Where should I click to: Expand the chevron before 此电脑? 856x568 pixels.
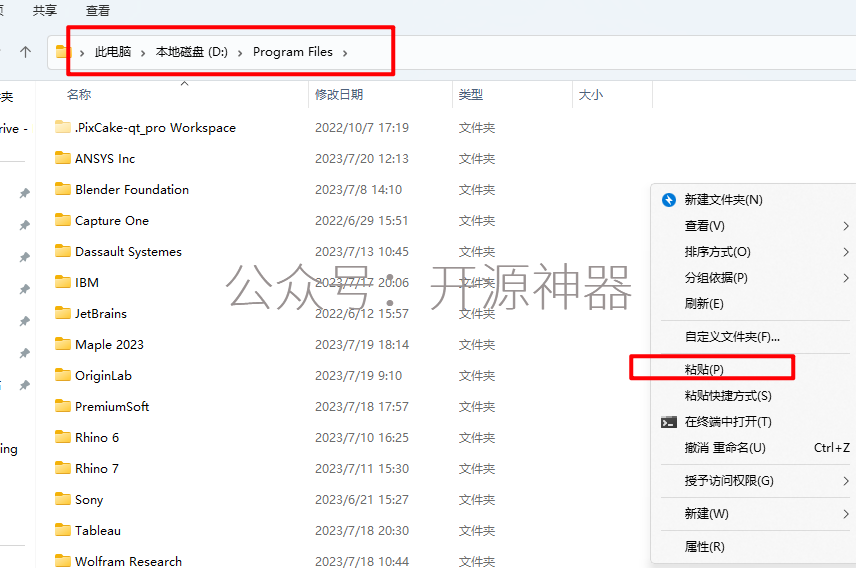coord(82,53)
